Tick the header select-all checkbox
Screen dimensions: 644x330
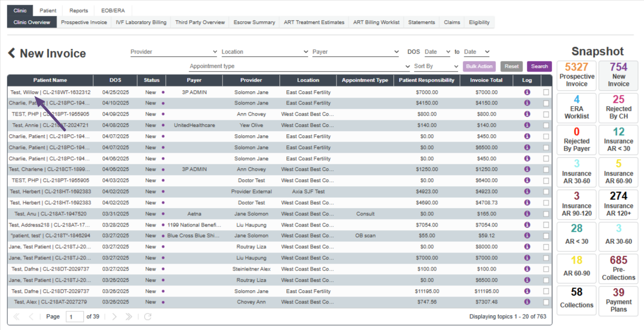546,81
